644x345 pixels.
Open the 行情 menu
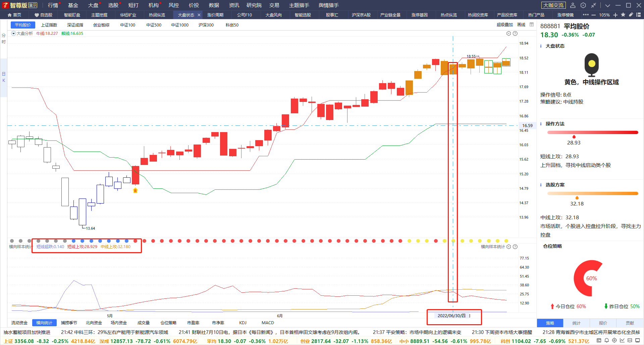coord(53,5)
